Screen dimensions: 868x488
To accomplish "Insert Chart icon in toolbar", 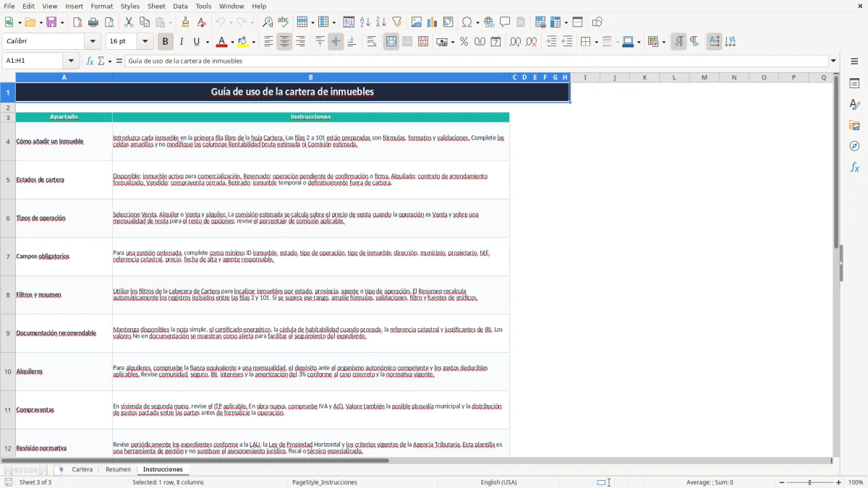I will (433, 22).
